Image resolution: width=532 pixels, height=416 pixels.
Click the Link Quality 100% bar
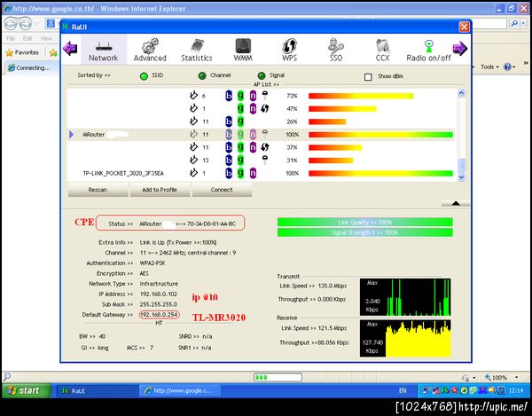pyautogui.click(x=364, y=223)
